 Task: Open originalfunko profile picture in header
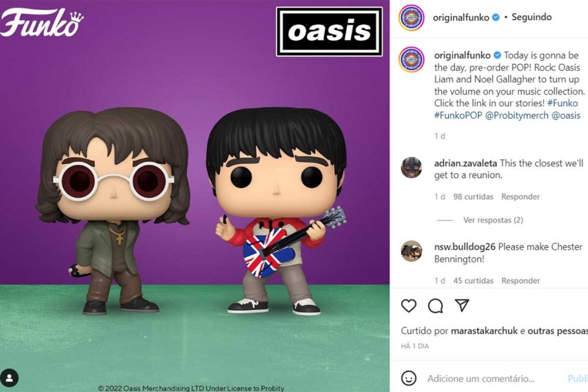pos(411,18)
